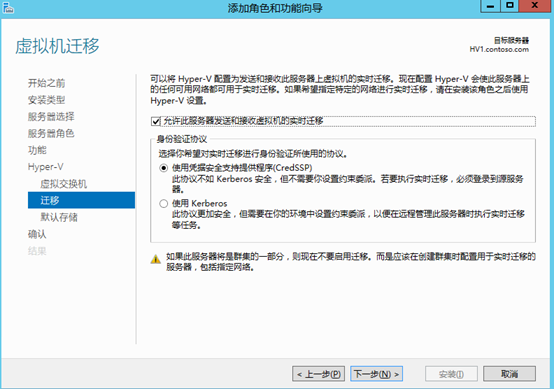Click the 虚拟机迁移 page heading

(x=57, y=46)
